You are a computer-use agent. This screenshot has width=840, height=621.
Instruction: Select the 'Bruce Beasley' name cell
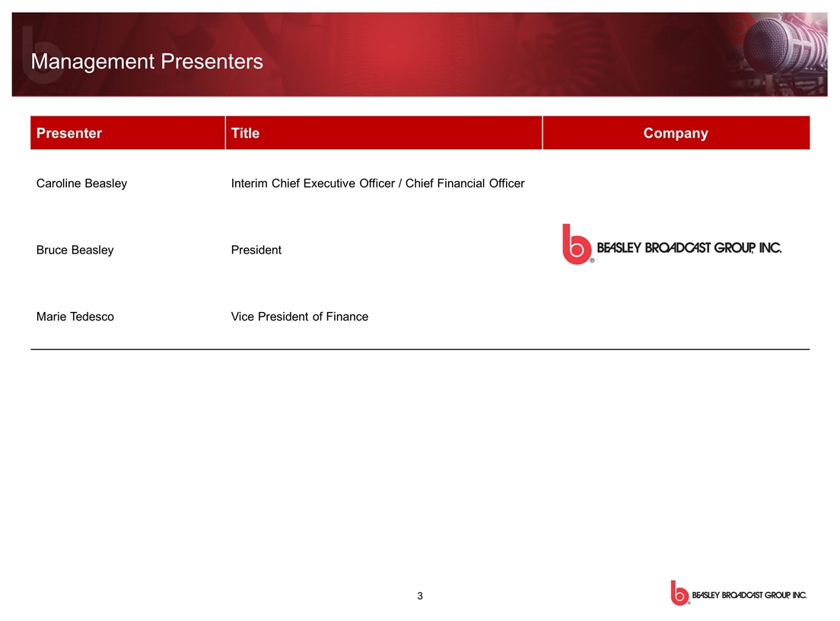[75, 250]
